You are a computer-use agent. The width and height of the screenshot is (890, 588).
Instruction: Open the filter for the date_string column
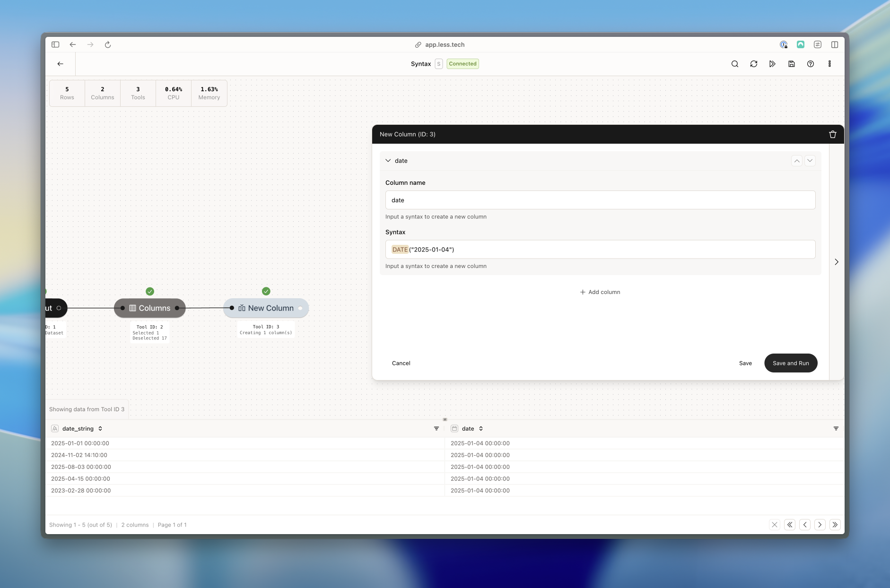[x=436, y=429]
